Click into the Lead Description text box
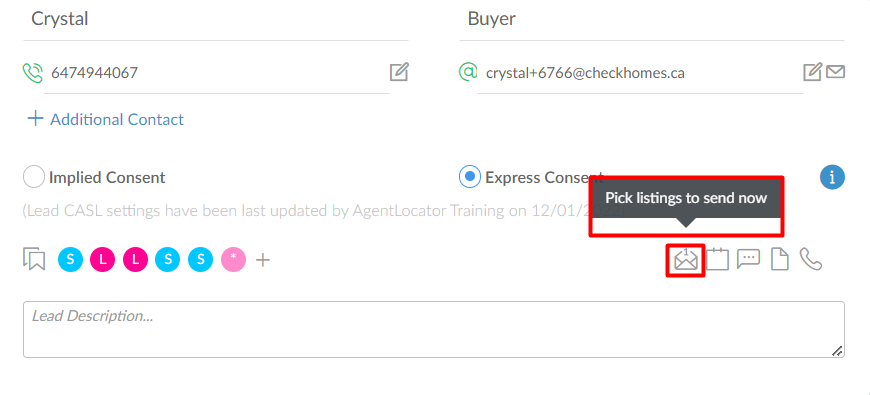The width and height of the screenshot is (870, 395). (434, 330)
